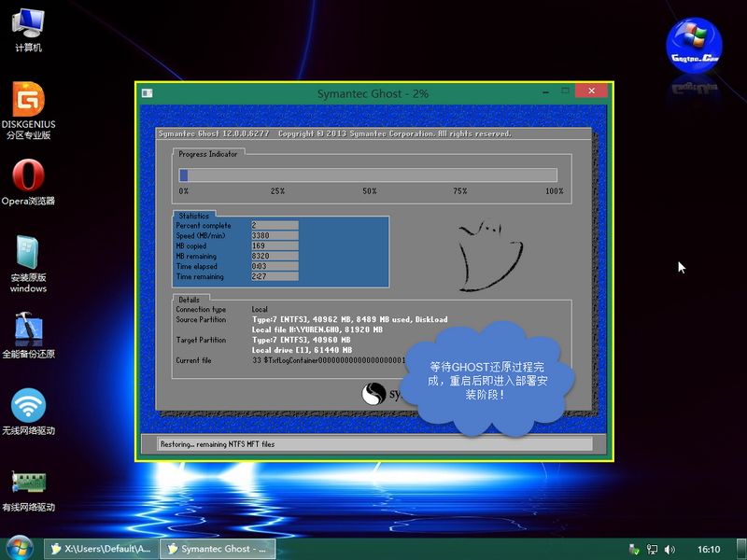
Task: Launch DISKGENIUS 分区专业版 from the desktop
Action: click(29, 110)
